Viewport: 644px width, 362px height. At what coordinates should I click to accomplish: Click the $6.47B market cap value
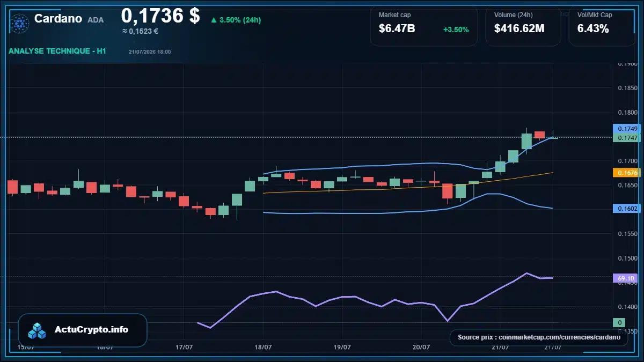pyautogui.click(x=397, y=28)
